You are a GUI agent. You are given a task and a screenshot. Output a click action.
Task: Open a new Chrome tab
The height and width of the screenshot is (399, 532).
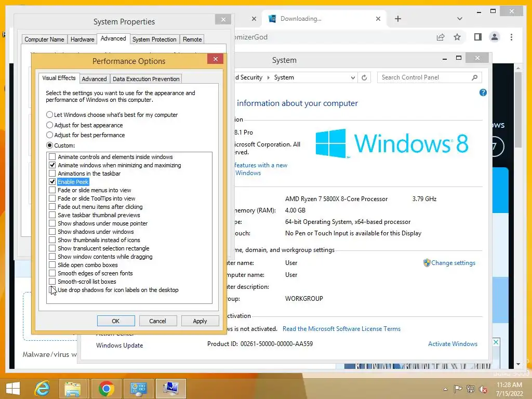pyautogui.click(x=398, y=19)
